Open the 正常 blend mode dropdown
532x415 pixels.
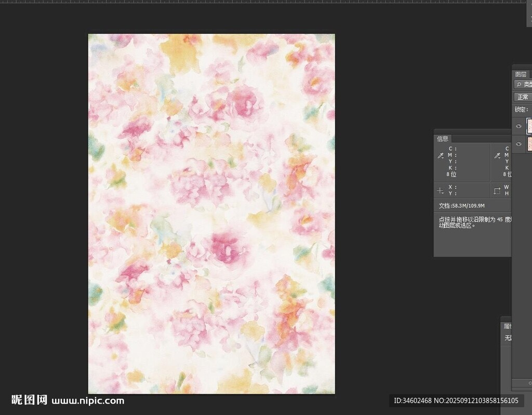coord(523,97)
